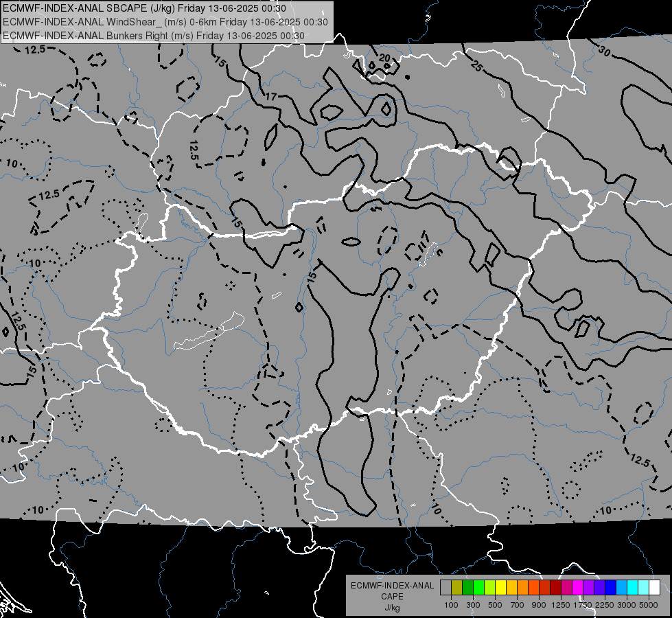The width and height of the screenshot is (672, 618).
Task: Select the legend value 900
Action: [539, 605]
